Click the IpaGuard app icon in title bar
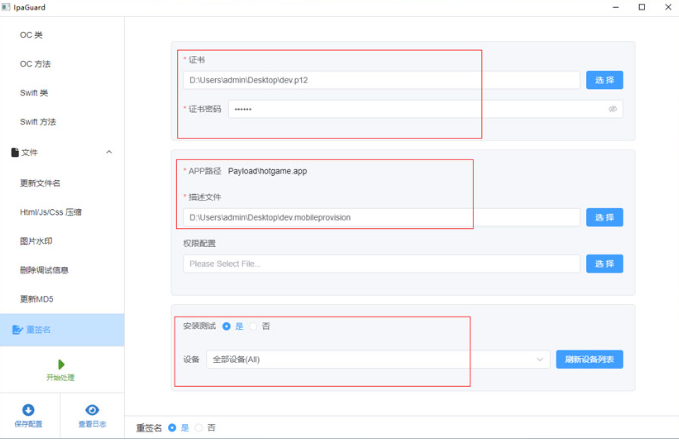Viewport: 679px width, 440px height. pos(6,7)
